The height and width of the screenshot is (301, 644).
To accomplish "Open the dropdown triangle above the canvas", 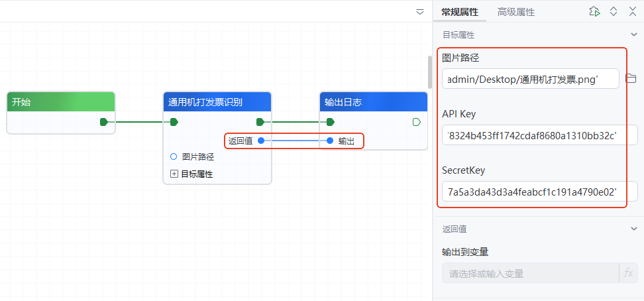I will (x=420, y=12).
